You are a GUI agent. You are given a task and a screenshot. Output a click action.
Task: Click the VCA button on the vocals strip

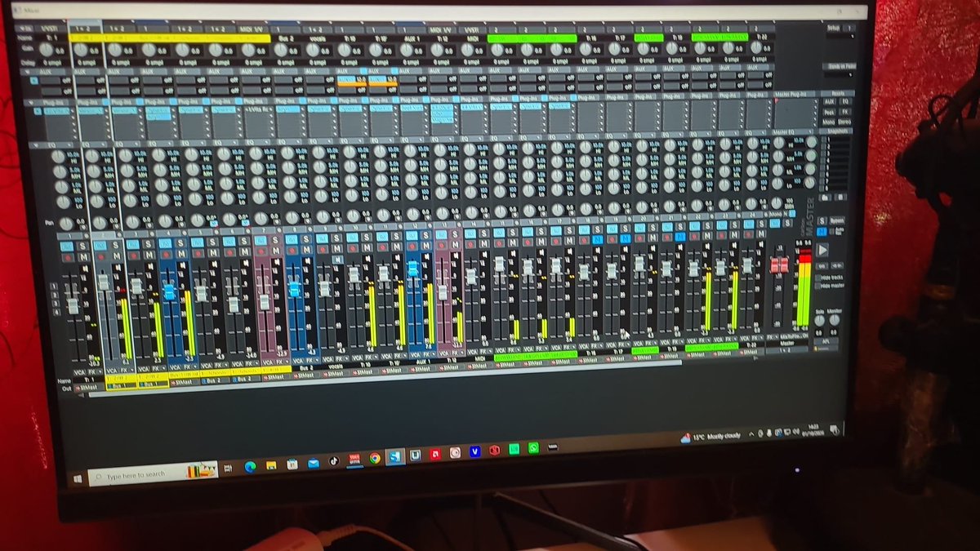click(327, 359)
